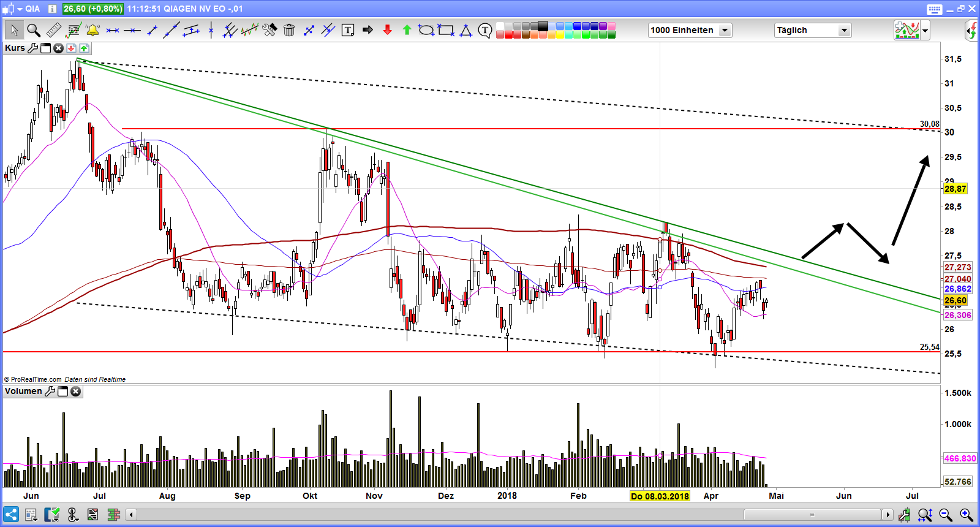Pick the black color swatch
The width and height of the screenshot is (980, 527).
(x=543, y=26)
